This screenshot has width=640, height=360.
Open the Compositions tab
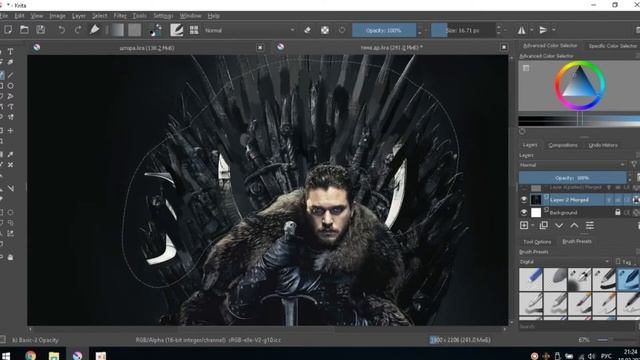click(x=563, y=145)
